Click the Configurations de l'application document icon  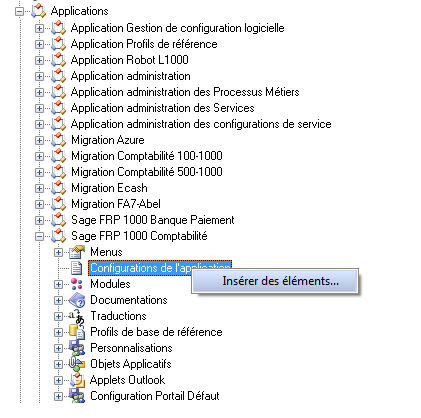[x=77, y=268]
